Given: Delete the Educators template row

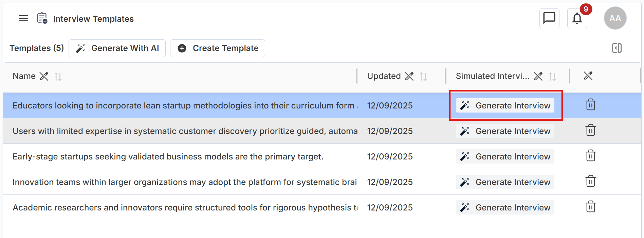Looking at the screenshot, I should pyautogui.click(x=590, y=105).
